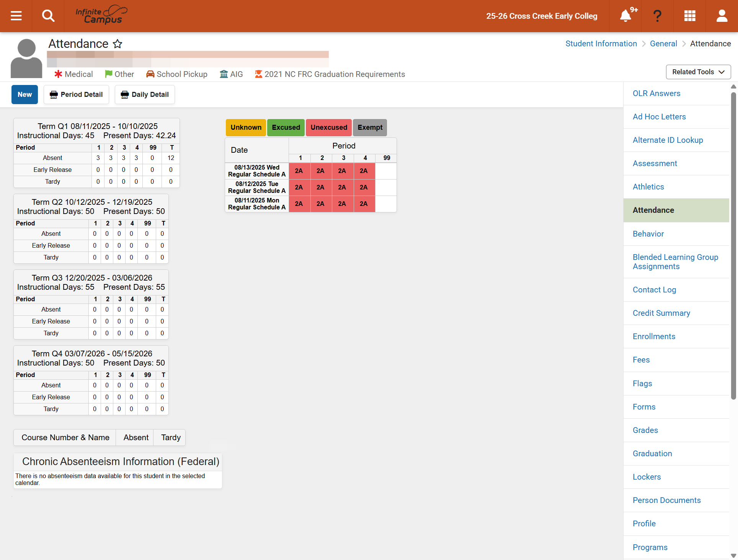The height and width of the screenshot is (560, 738).
Task: Click the School Pickup car icon
Action: coord(150,74)
